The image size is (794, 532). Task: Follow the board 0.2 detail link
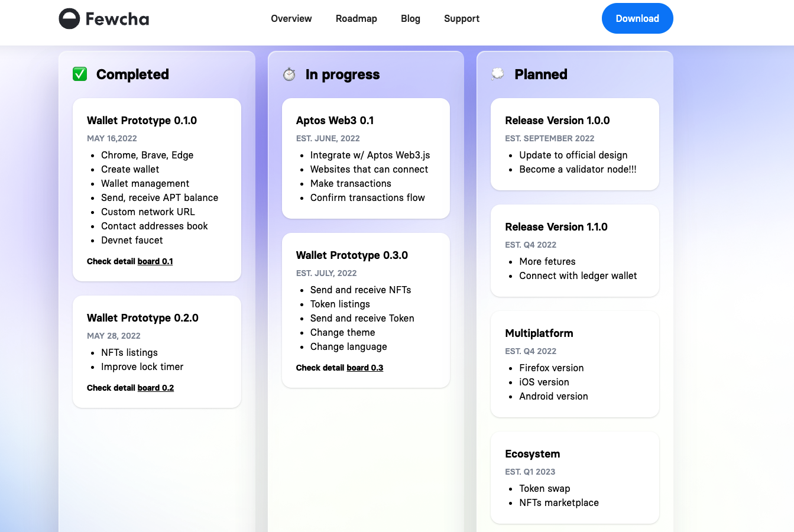[155, 388]
